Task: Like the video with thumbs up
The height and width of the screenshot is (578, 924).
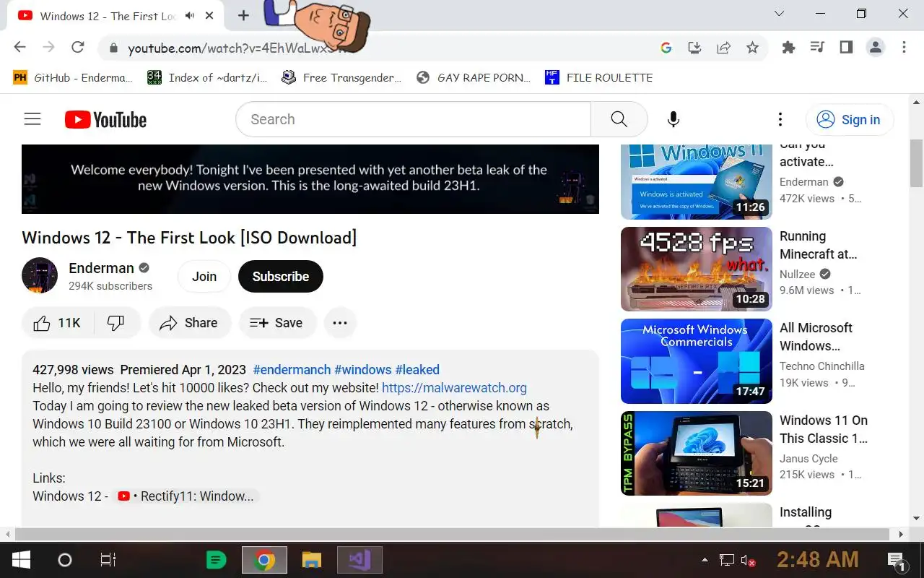Action: (x=58, y=323)
